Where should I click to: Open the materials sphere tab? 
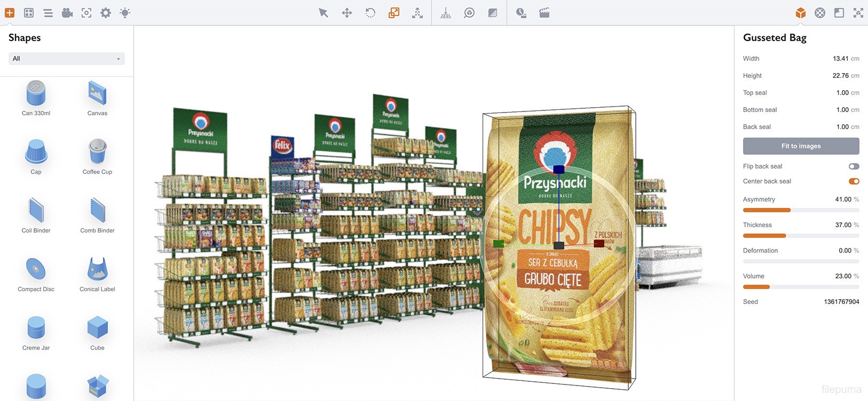820,13
